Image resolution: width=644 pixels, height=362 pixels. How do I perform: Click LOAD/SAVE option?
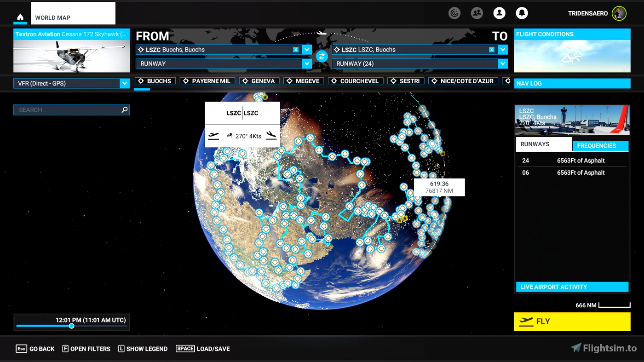pyautogui.click(x=203, y=349)
